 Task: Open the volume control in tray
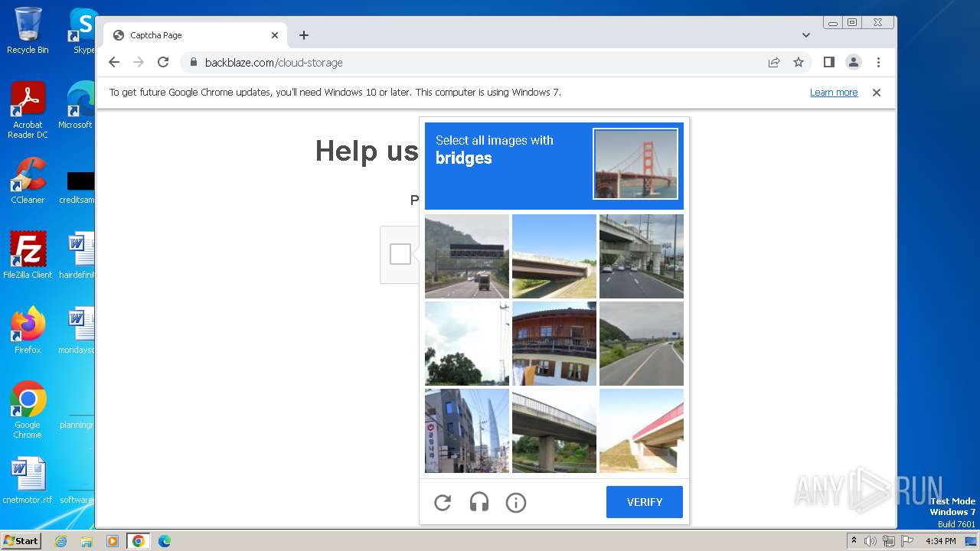(x=870, y=541)
